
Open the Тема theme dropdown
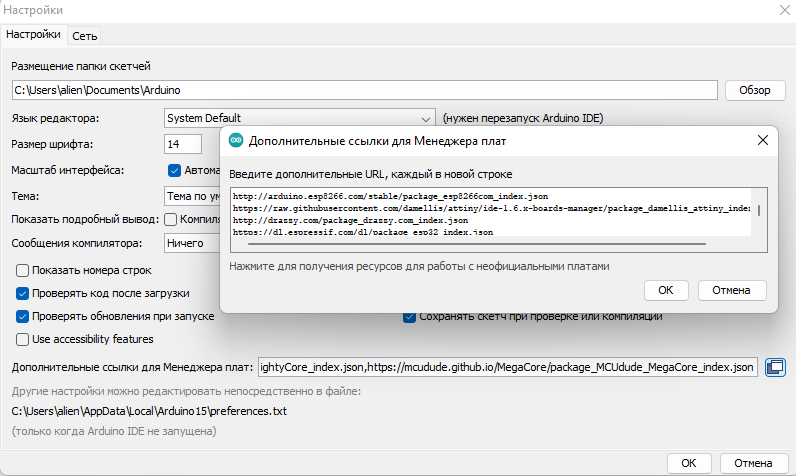click(x=193, y=196)
